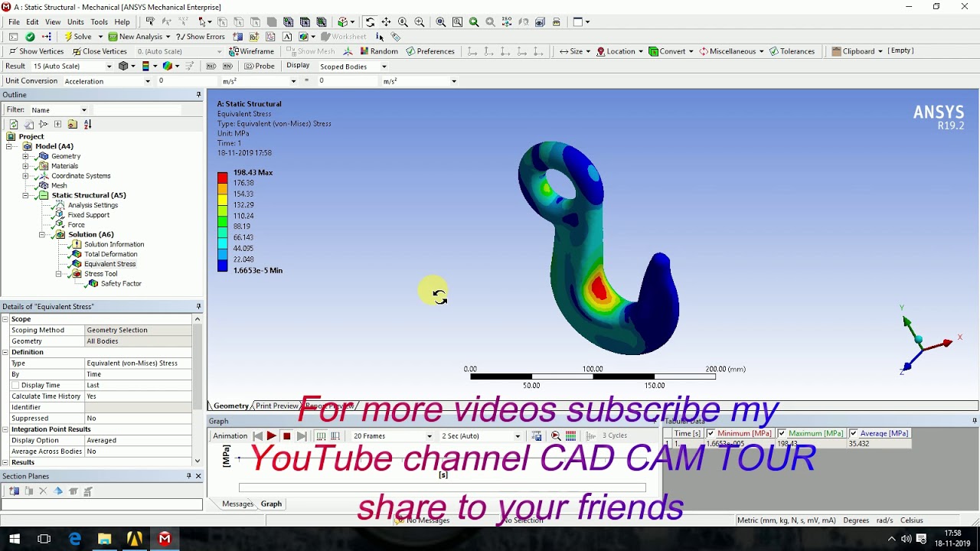Toggle the Display Time checkbox
Screen dimensions: 980x551
pyautogui.click(x=15, y=386)
